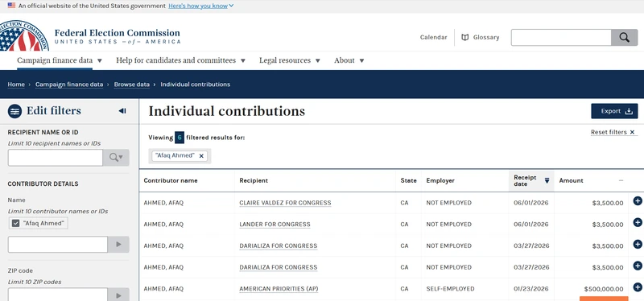Focus the ZIP code input field
The height and width of the screenshot is (301, 644).
57,295
